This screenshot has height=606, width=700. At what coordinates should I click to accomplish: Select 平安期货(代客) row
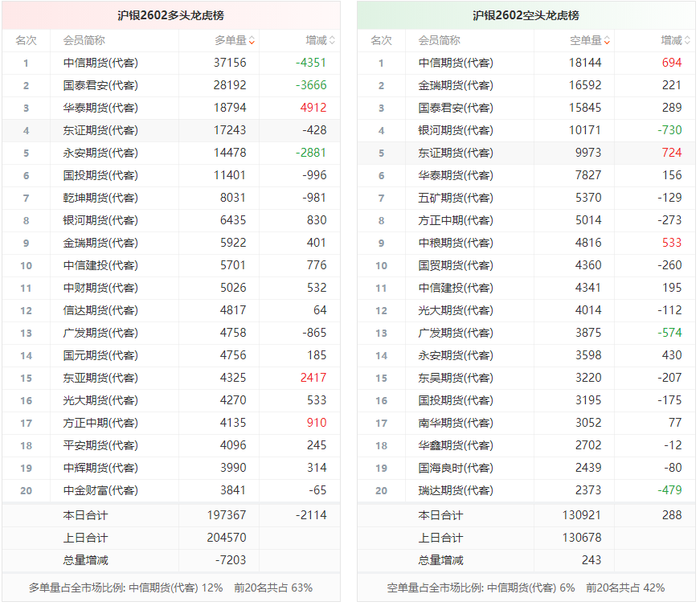tap(171, 445)
